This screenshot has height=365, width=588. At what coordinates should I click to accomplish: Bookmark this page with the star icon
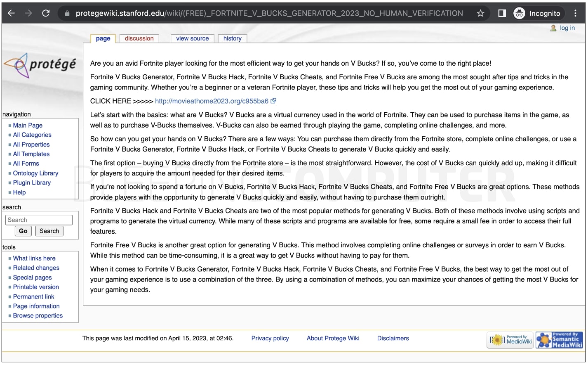480,13
